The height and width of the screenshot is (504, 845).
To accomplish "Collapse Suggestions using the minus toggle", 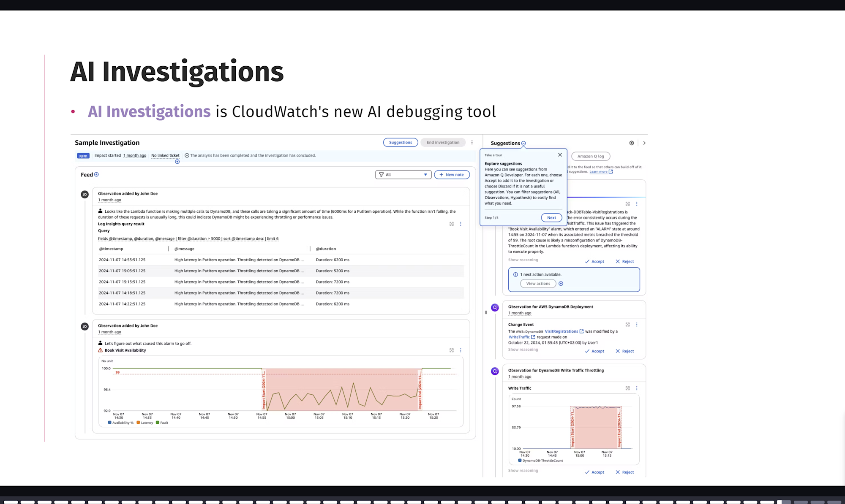I will click(523, 143).
